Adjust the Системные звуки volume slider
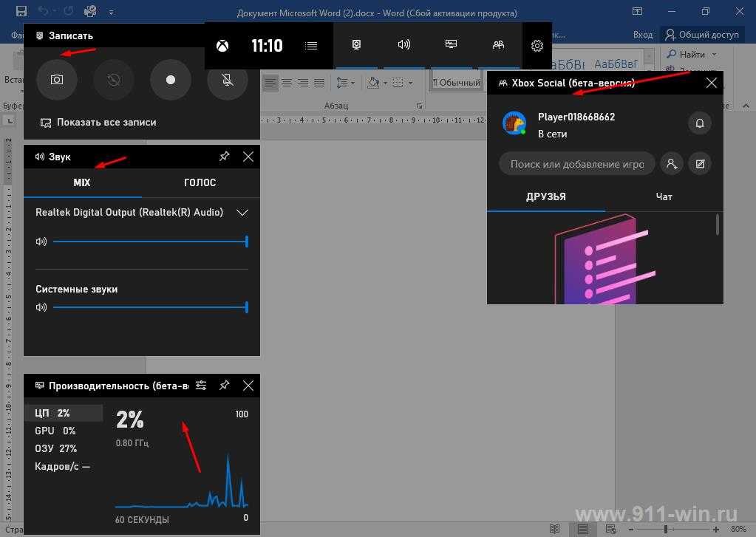The height and width of the screenshot is (537, 756). tap(149, 307)
